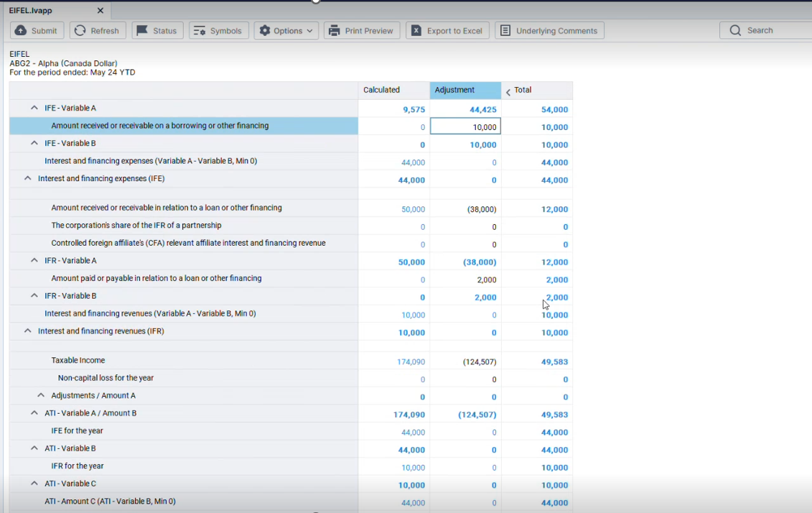Collapse ATI - Variable A / Amount B

pos(34,413)
